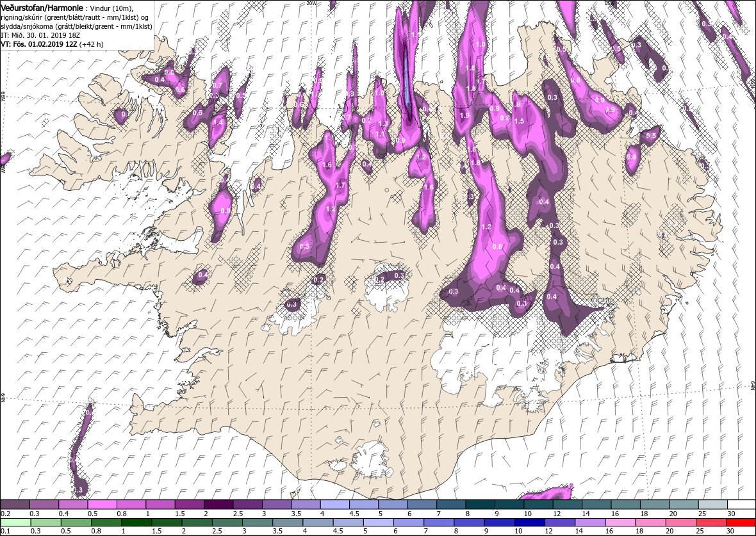Pick bottom-row legend swatch starting at 9
This screenshot has height=536, width=756.
pyautogui.click(x=499, y=523)
